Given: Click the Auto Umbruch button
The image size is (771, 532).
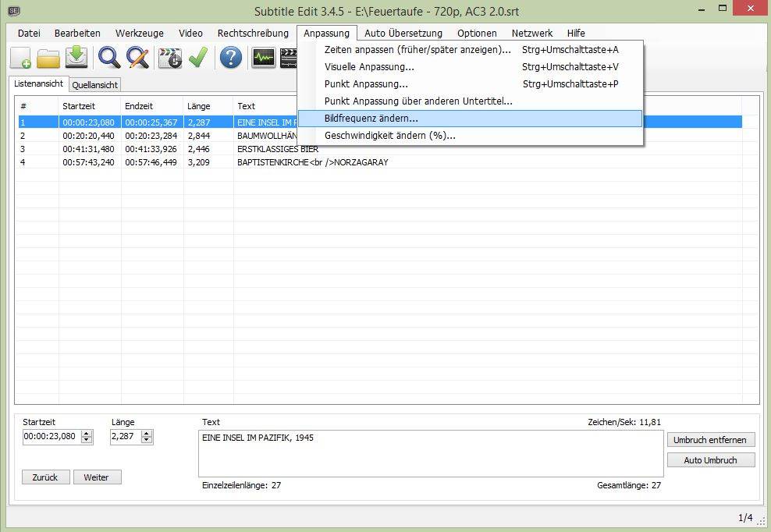Looking at the screenshot, I should pos(710,460).
